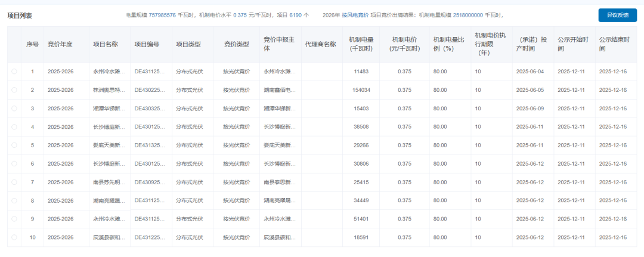Select radio button for row with 机制电量 11483
The height and width of the screenshot is (257, 644).
point(14,72)
